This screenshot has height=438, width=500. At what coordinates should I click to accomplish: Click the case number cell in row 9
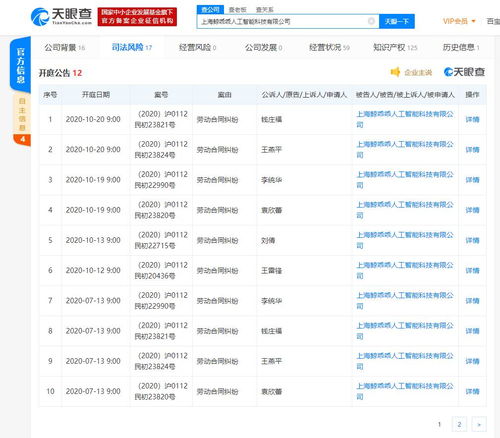point(161,361)
